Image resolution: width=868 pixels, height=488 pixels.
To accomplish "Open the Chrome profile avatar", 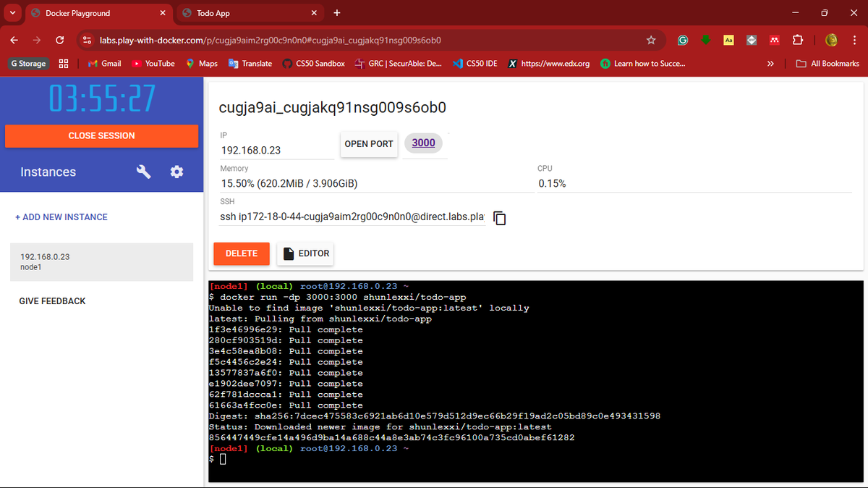I will coord(832,40).
